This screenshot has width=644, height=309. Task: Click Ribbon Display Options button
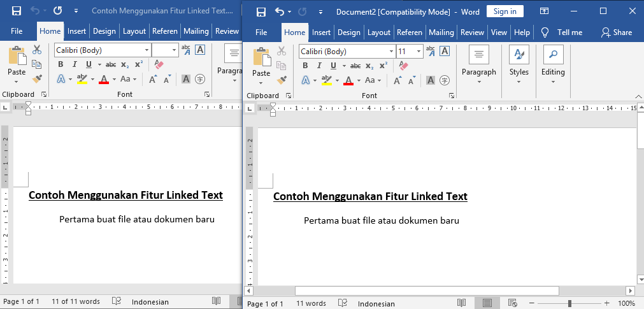pyautogui.click(x=544, y=11)
